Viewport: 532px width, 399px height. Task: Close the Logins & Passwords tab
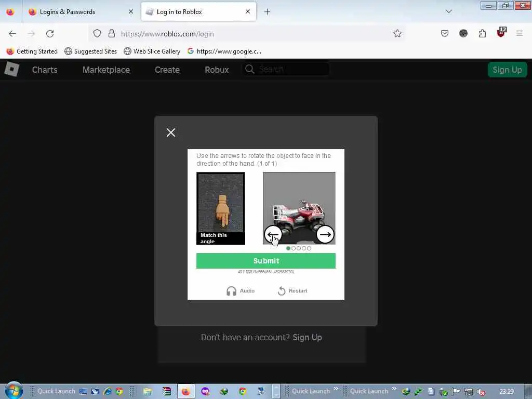(x=131, y=12)
